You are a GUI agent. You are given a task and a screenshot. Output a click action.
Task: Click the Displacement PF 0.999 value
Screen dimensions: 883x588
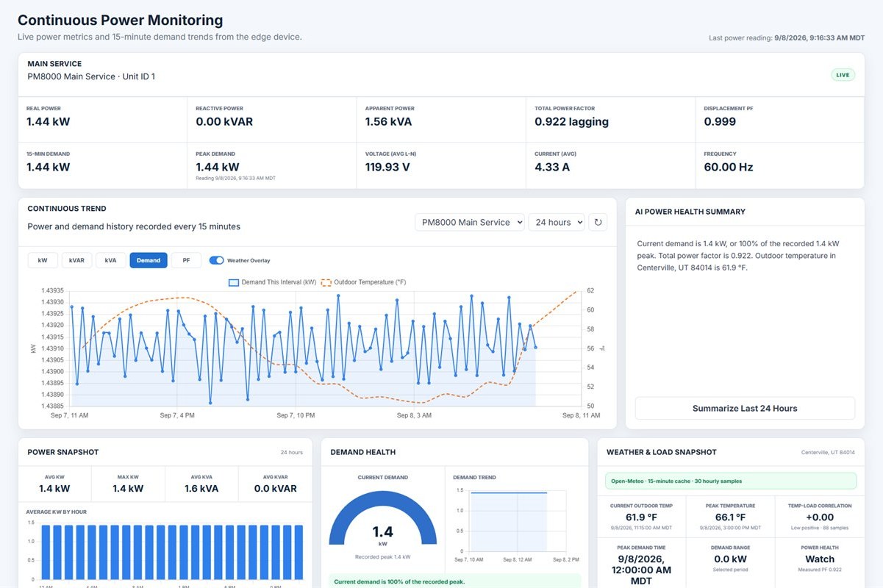720,122
